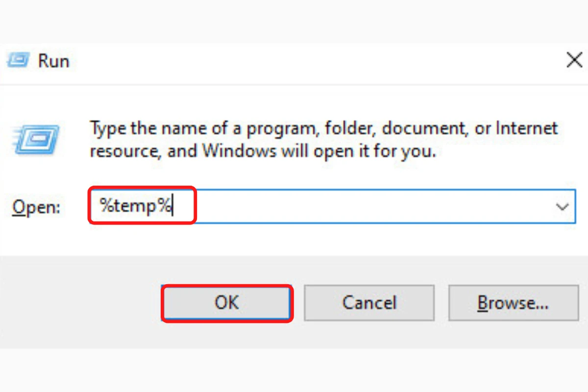Click the small Run icon in title bar
This screenshot has height=392, width=588.
pyautogui.click(x=18, y=61)
